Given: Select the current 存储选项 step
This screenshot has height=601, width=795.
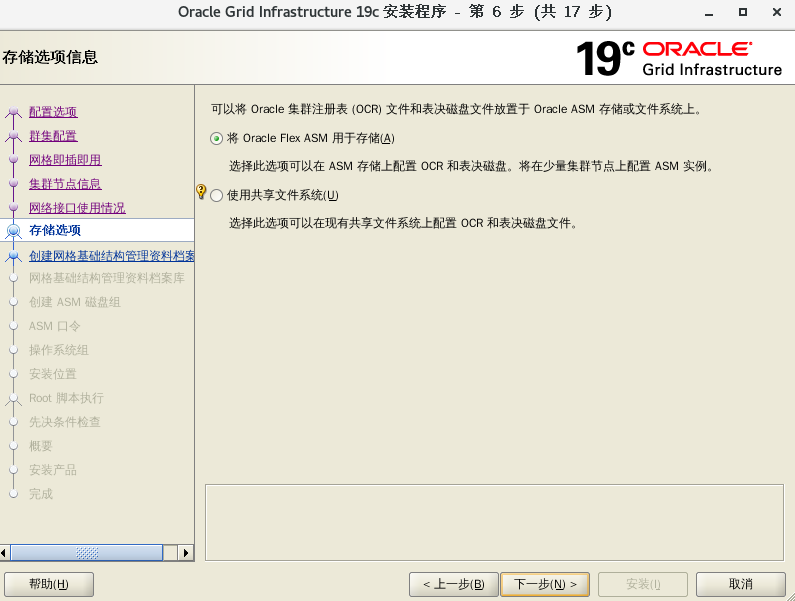Looking at the screenshot, I should (55, 230).
